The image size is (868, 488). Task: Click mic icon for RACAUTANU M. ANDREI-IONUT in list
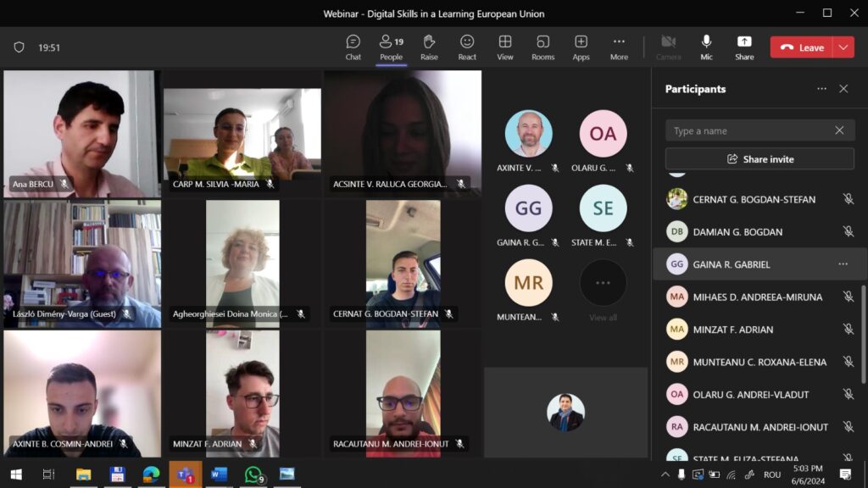tap(848, 427)
